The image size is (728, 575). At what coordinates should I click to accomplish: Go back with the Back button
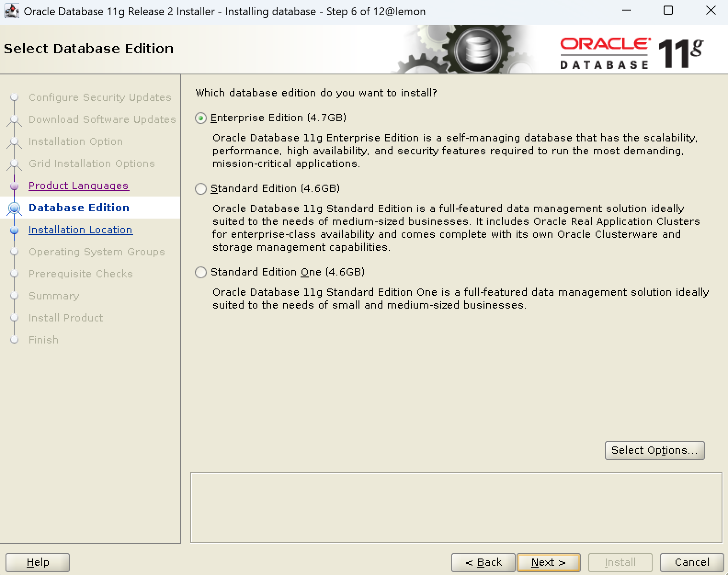[483, 563]
